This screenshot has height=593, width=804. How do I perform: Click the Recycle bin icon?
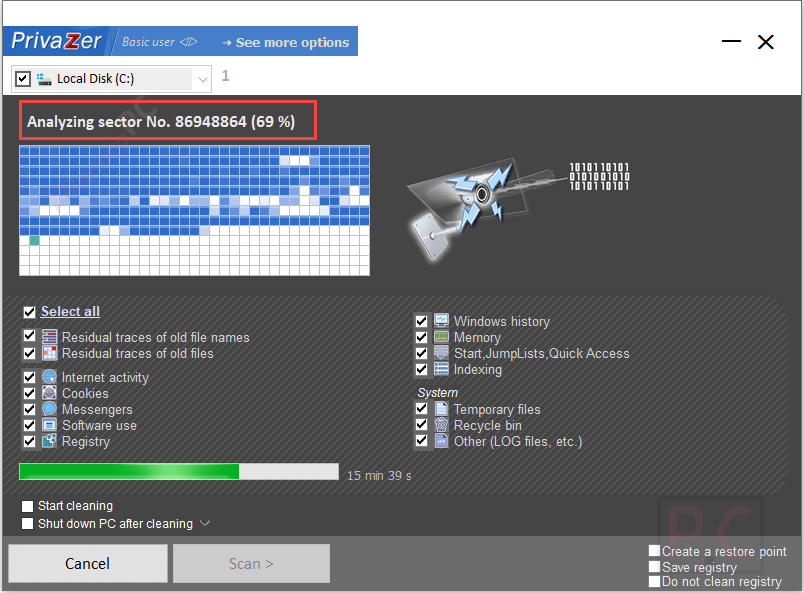pos(441,425)
